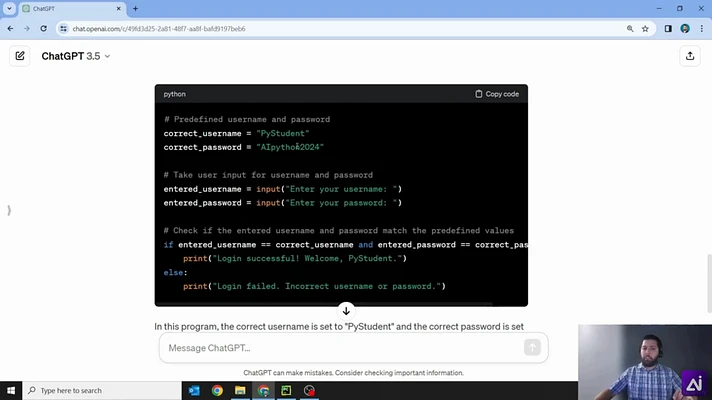Go back to the previous page
This screenshot has height=400, width=712.
pyautogui.click(x=10, y=29)
